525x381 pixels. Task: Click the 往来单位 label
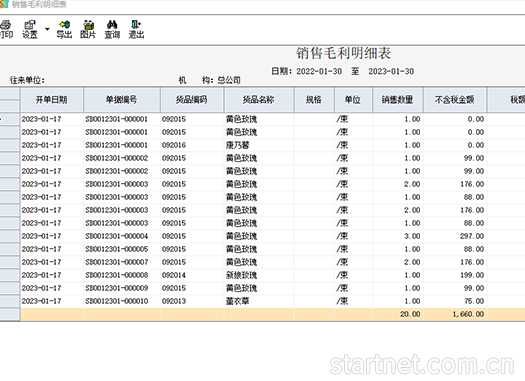tap(27, 80)
